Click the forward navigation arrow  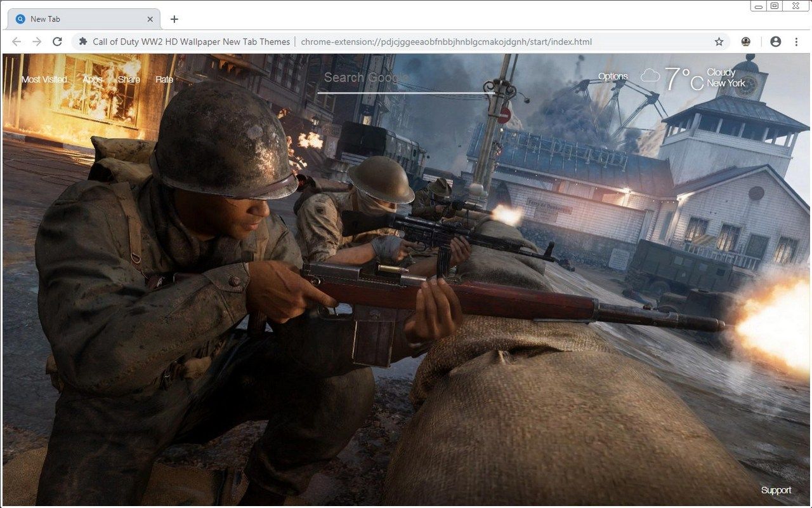pos(37,41)
